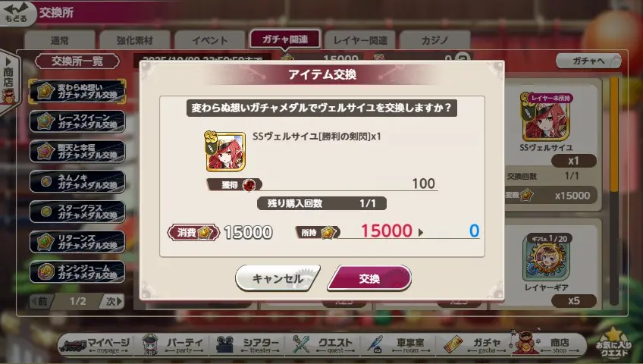Image resolution: width=643 pixels, height=364 pixels.
Task: Switch to the 強化素材 tab
Action: tap(134, 39)
